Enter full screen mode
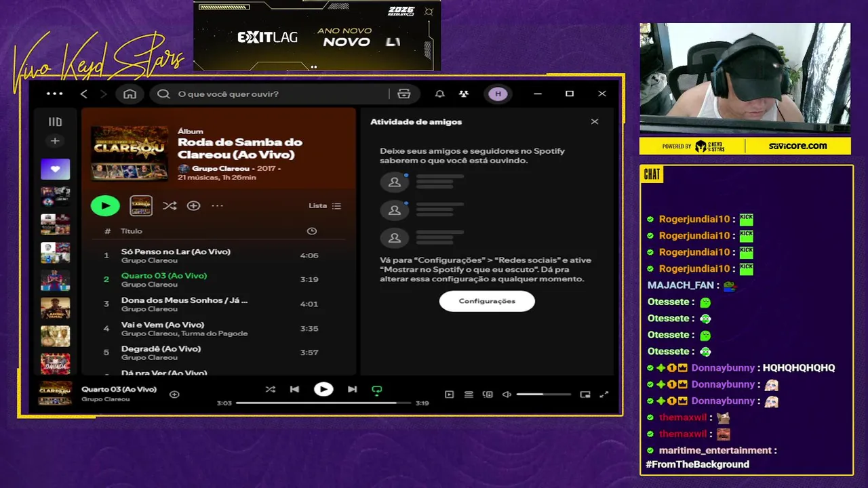Screen dimensions: 868x488 [x=604, y=394]
